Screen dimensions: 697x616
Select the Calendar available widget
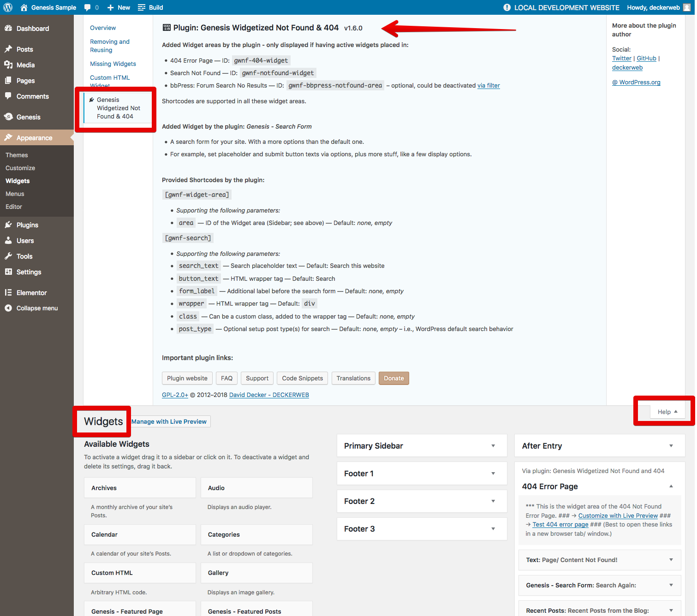pos(140,534)
